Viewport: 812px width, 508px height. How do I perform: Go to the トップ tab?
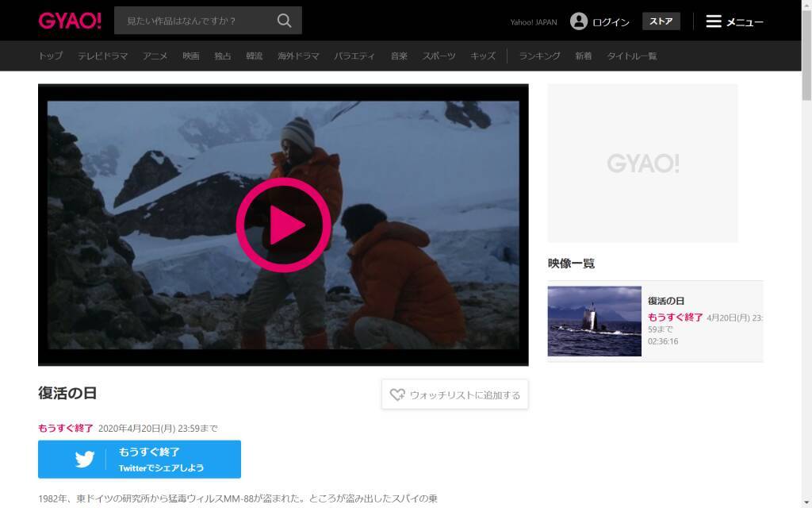pyautogui.click(x=50, y=56)
